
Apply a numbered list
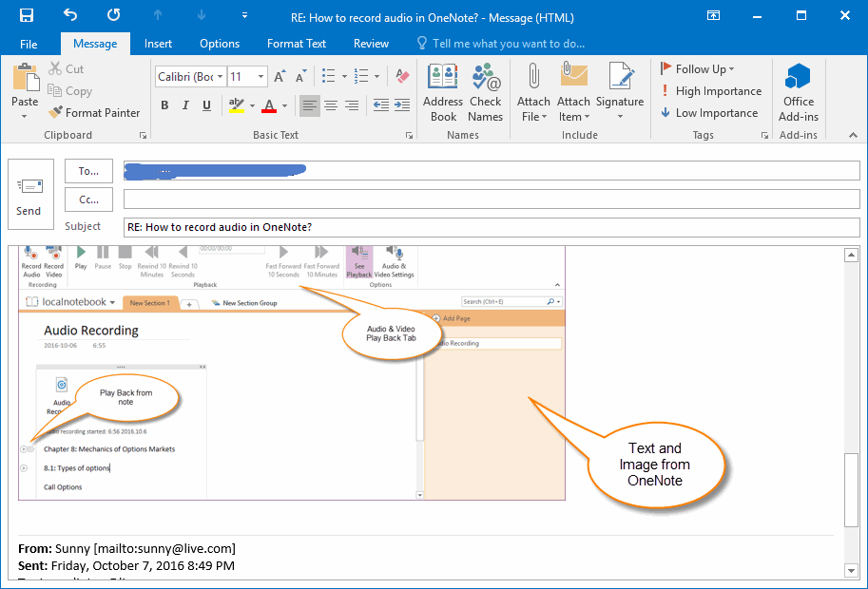[x=361, y=76]
